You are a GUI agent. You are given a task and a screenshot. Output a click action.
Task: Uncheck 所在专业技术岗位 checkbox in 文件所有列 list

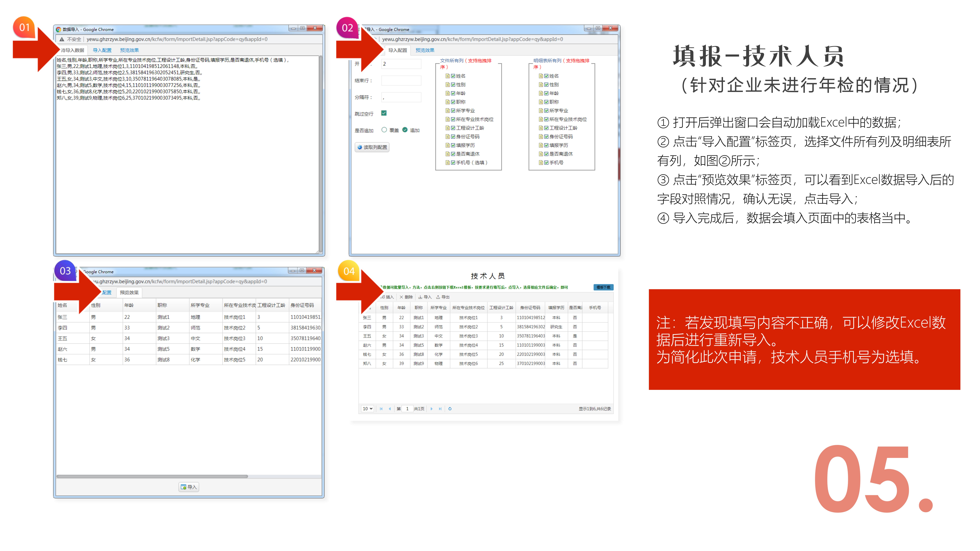pos(453,119)
